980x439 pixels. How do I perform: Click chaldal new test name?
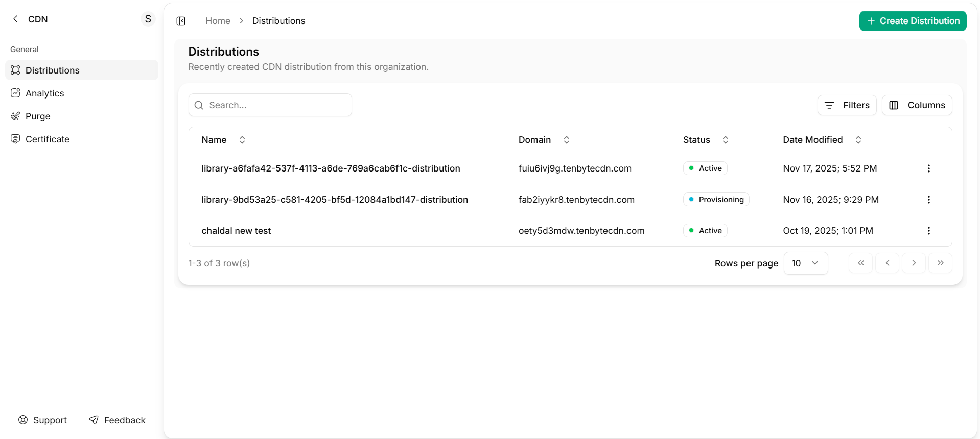click(236, 231)
